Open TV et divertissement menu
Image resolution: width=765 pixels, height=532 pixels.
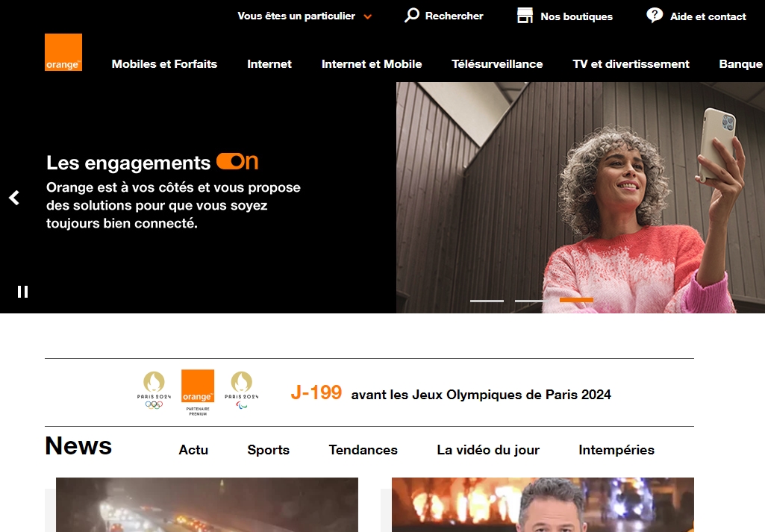[x=631, y=64]
